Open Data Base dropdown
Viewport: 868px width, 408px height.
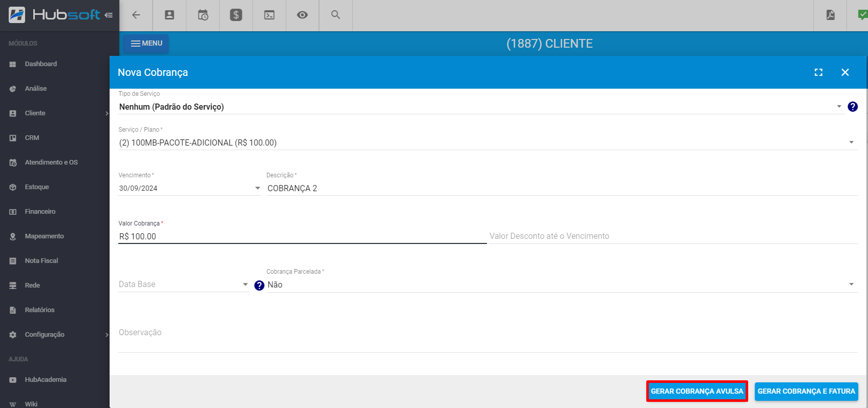(x=184, y=284)
